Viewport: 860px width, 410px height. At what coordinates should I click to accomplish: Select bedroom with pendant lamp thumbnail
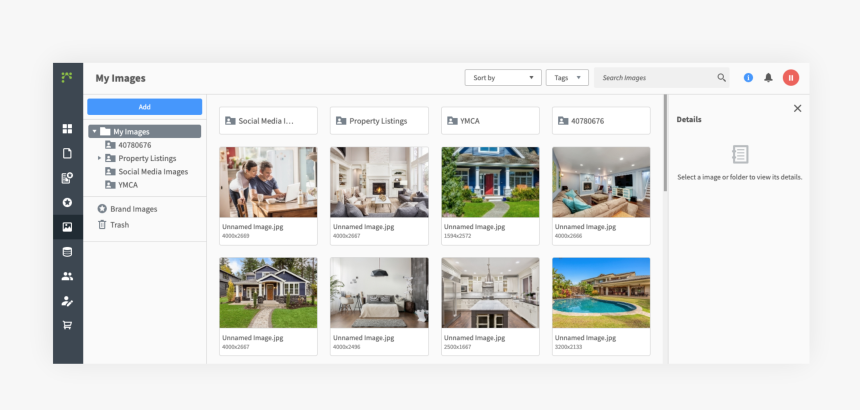coord(379,293)
